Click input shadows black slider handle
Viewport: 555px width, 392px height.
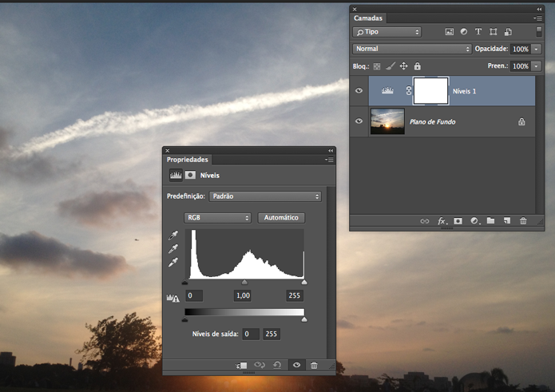coord(184,283)
